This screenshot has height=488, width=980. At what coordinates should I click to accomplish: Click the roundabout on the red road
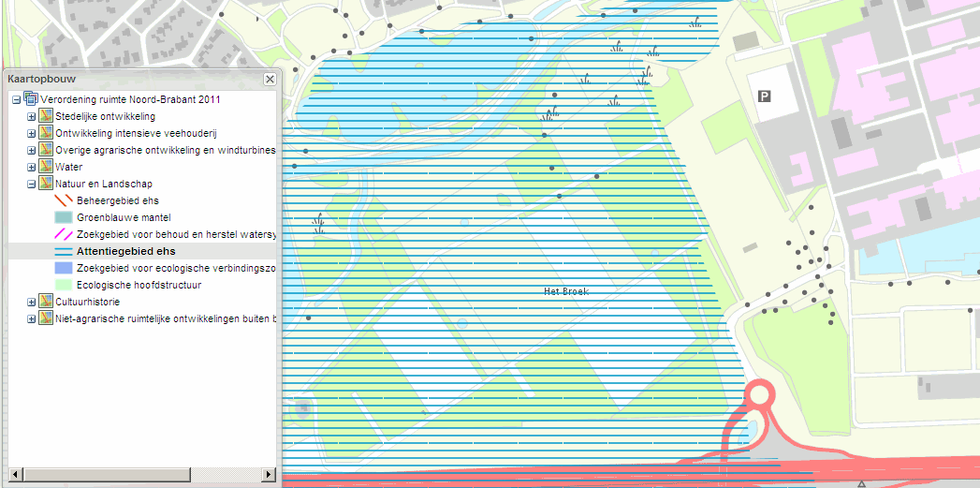click(759, 394)
